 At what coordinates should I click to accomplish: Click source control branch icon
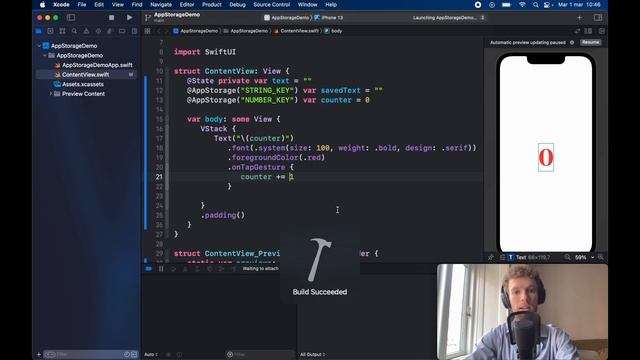click(148, 18)
